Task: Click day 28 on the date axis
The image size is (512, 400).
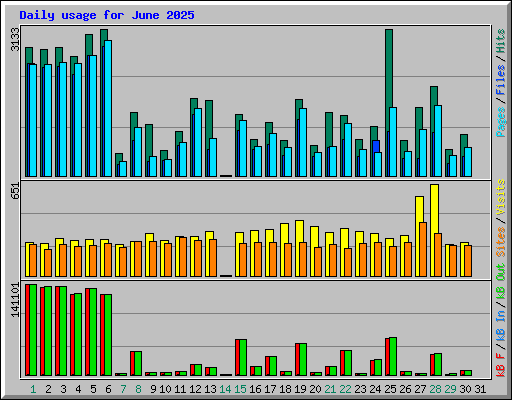Action: (x=435, y=389)
